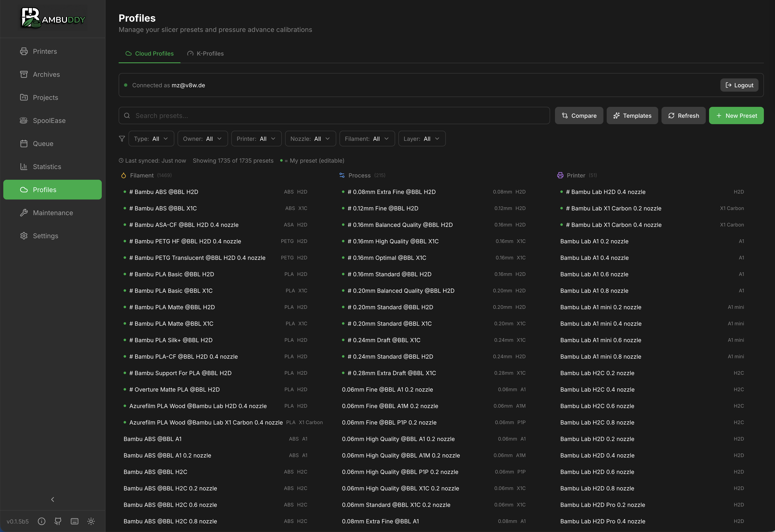The image size is (775, 532).
Task: Toggle light/dark theme with sun icon
Action: pyautogui.click(x=91, y=521)
